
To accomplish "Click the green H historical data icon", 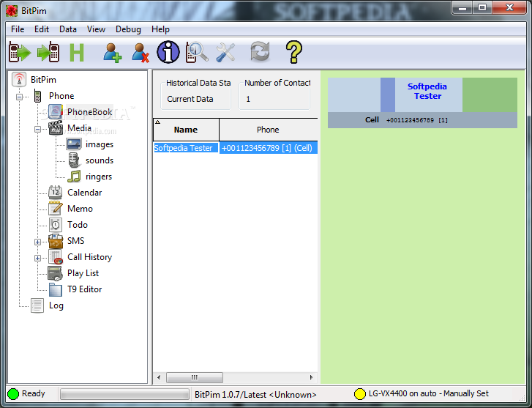I will [x=77, y=52].
